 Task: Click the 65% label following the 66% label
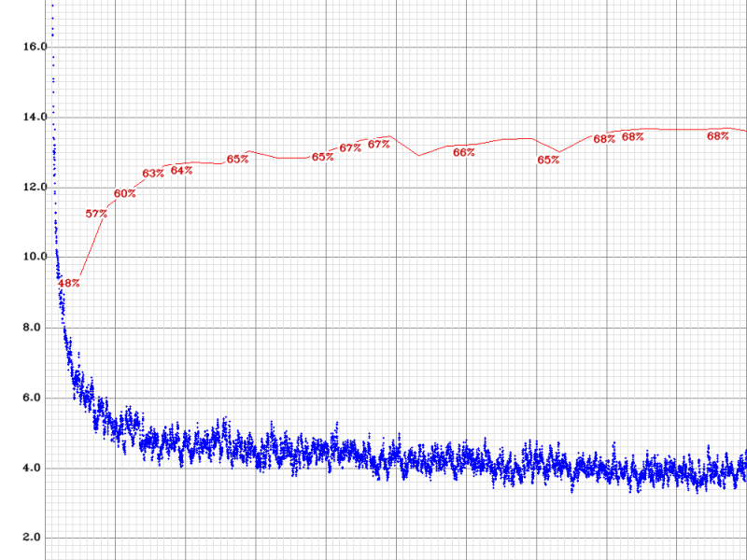pos(548,160)
